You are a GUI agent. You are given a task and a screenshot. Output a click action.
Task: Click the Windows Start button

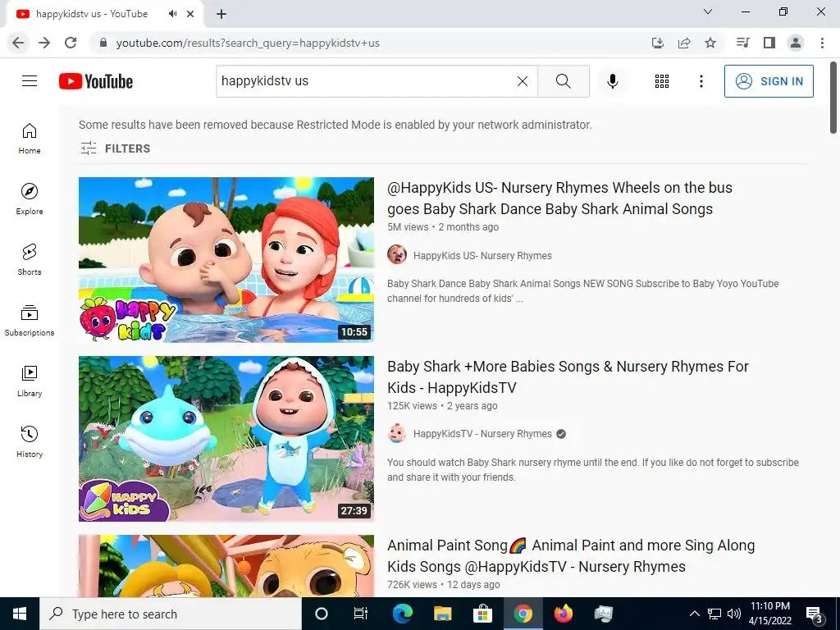(20, 614)
